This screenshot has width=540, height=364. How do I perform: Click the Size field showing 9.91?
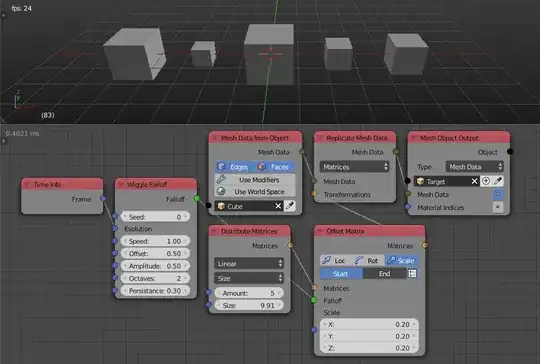[x=249, y=305]
